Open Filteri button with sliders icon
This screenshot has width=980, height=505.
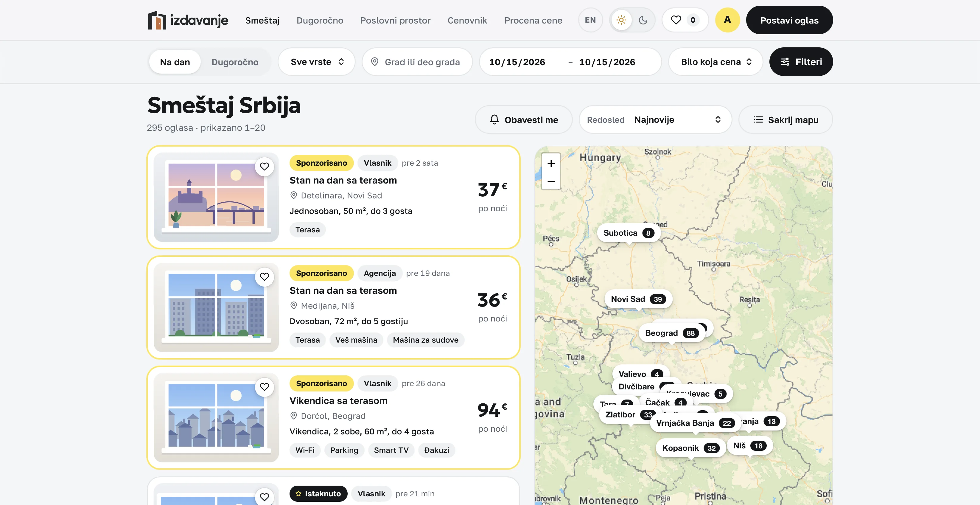(x=801, y=62)
